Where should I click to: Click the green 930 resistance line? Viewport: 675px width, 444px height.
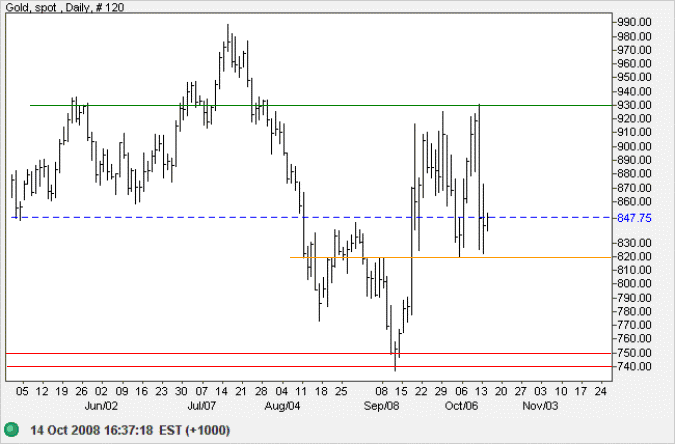[x=321, y=105]
